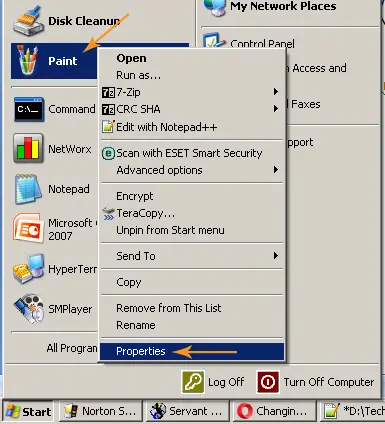Click the Start button
Screen dimensions: 385x424
(28, 411)
